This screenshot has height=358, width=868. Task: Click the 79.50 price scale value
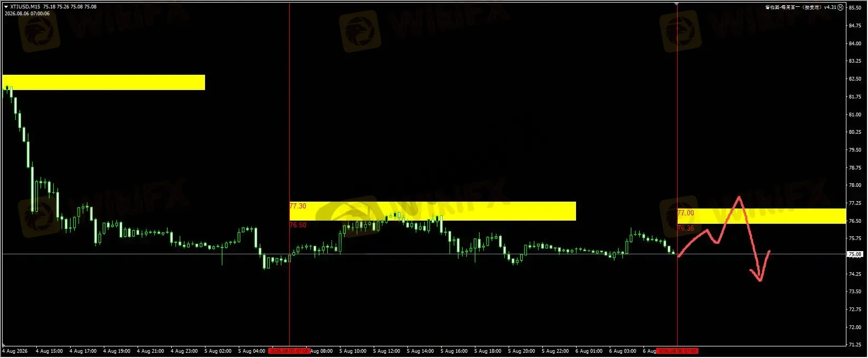pyautogui.click(x=855, y=150)
